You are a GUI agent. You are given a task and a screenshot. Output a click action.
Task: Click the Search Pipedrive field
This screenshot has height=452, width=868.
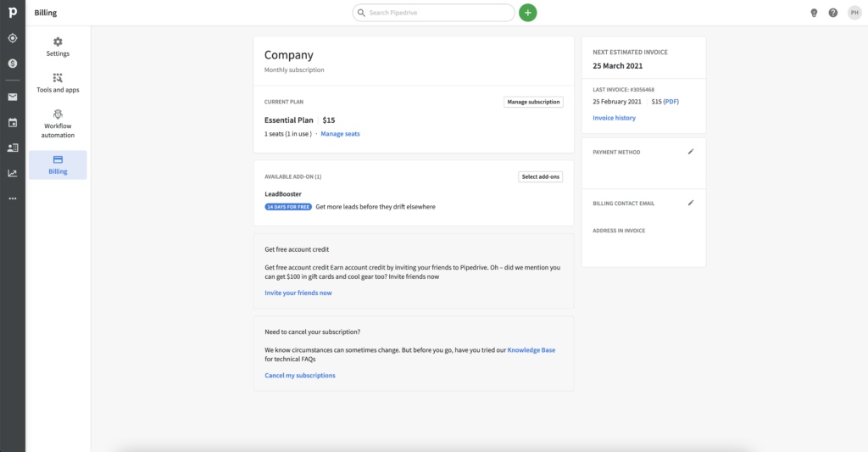(433, 13)
